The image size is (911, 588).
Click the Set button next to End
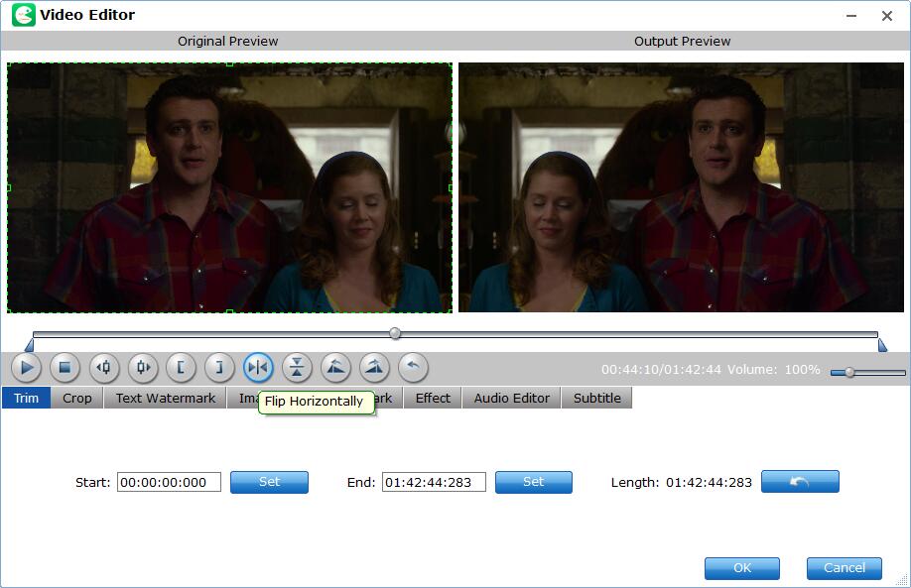click(533, 482)
